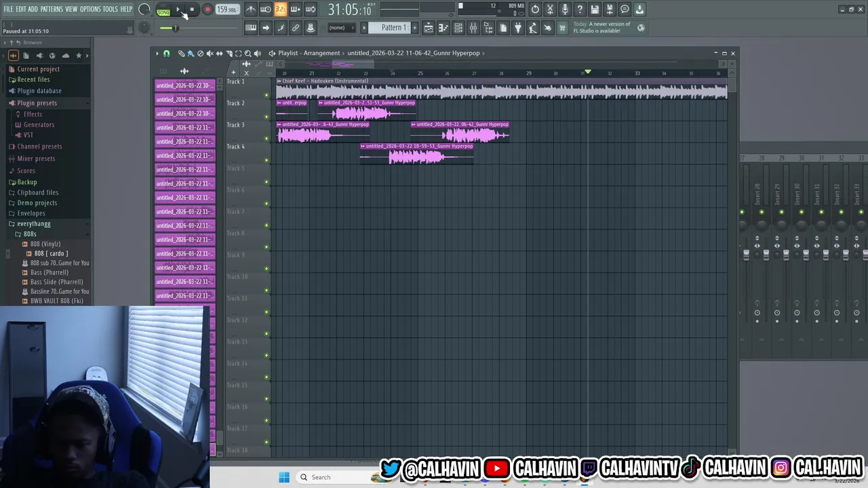Open the Mixer view icon

click(473, 28)
